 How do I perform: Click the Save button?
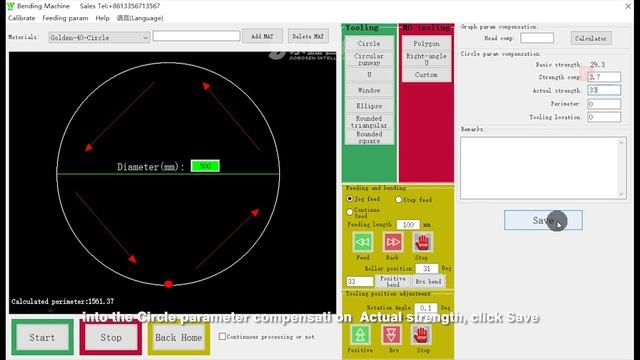pos(543,220)
